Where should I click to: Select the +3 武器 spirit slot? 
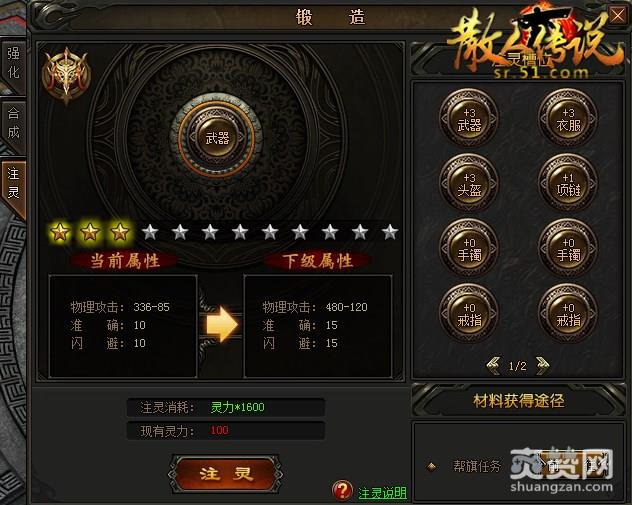coord(469,119)
